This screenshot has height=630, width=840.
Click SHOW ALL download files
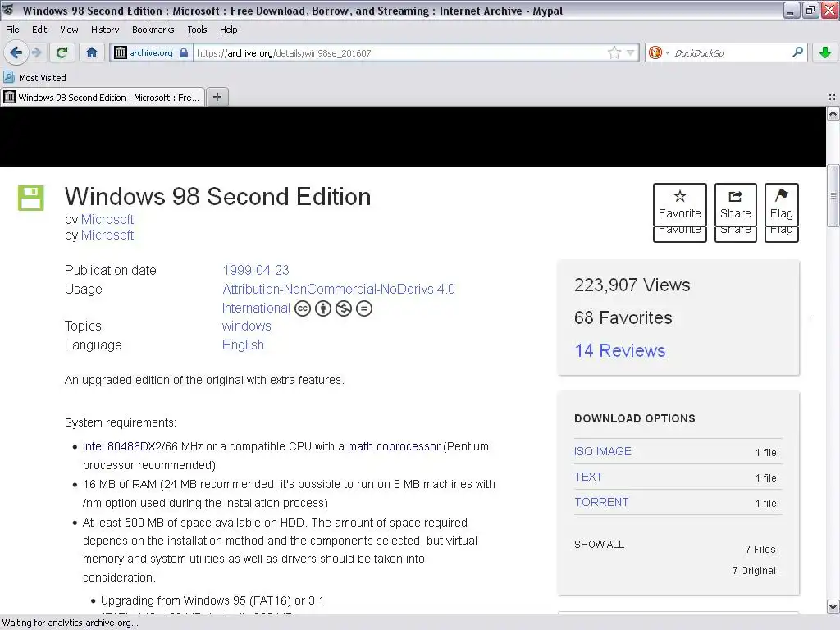599,545
